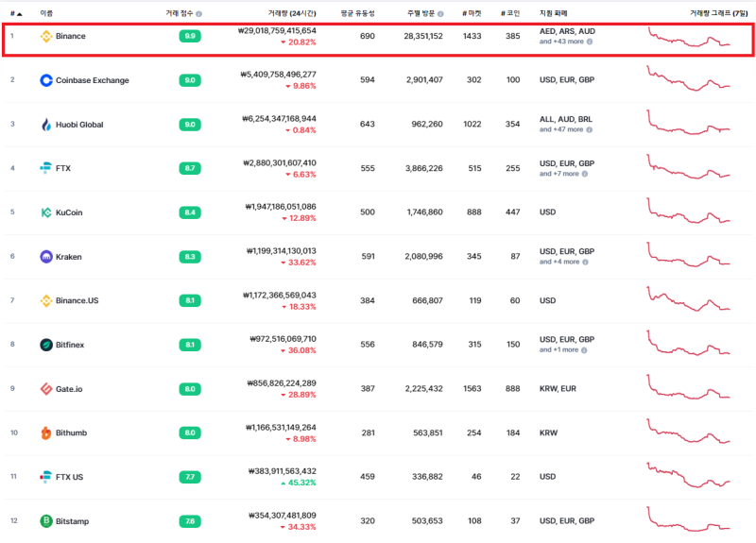Click FTX US 45.32% change value
Image resolution: width=756 pixels, height=543 pixels.
pos(299,483)
